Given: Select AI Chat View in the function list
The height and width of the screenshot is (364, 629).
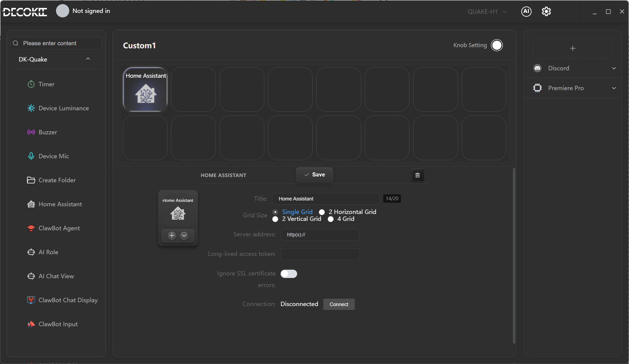Looking at the screenshot, I should point(56,276).
